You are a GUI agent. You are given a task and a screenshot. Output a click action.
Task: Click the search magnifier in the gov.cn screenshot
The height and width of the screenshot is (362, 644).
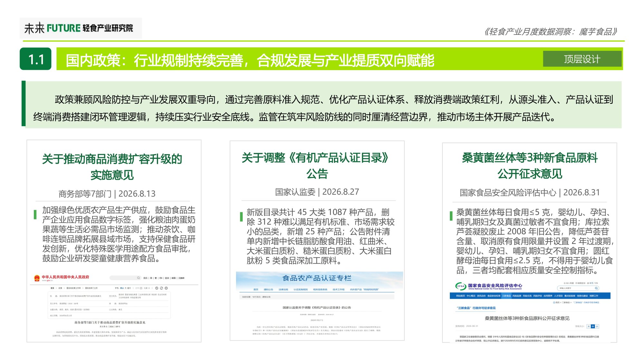[x=138, y=278]
